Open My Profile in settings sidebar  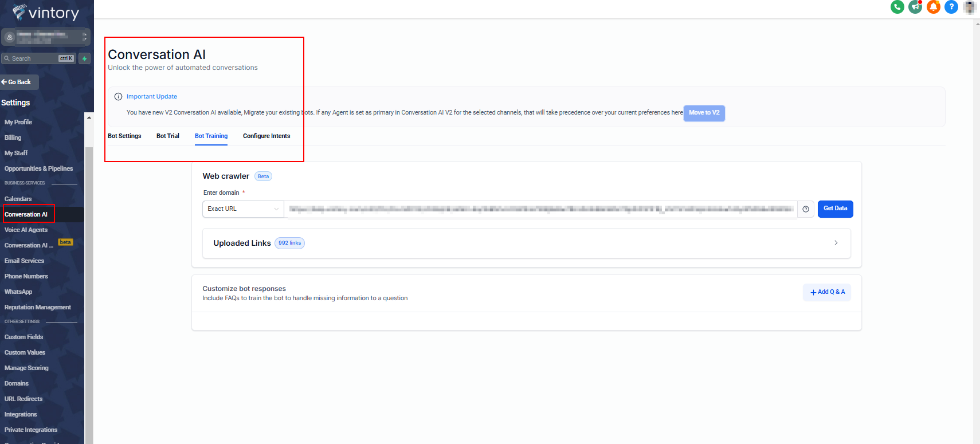pyautogui.click(x=18, y=122)
